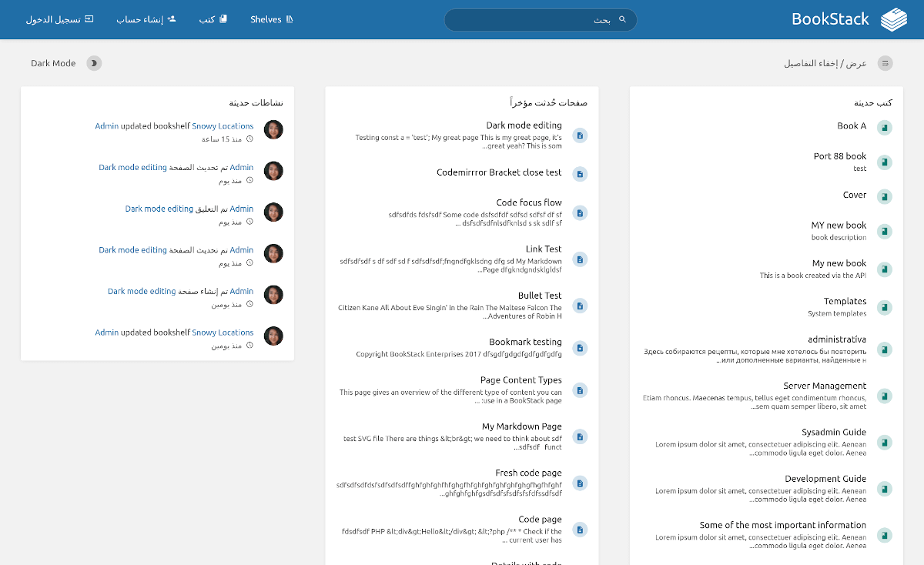Focus the search input field
The width and height of the screenshot is (924, 565).
pos(531,20)
